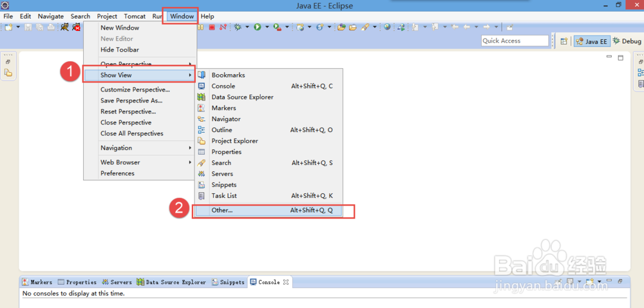Viewport: 644px width, 308px height.
Task: Click the Search flashlight toolbar icon
Action: pyautogui.click(x=365, y=27)
